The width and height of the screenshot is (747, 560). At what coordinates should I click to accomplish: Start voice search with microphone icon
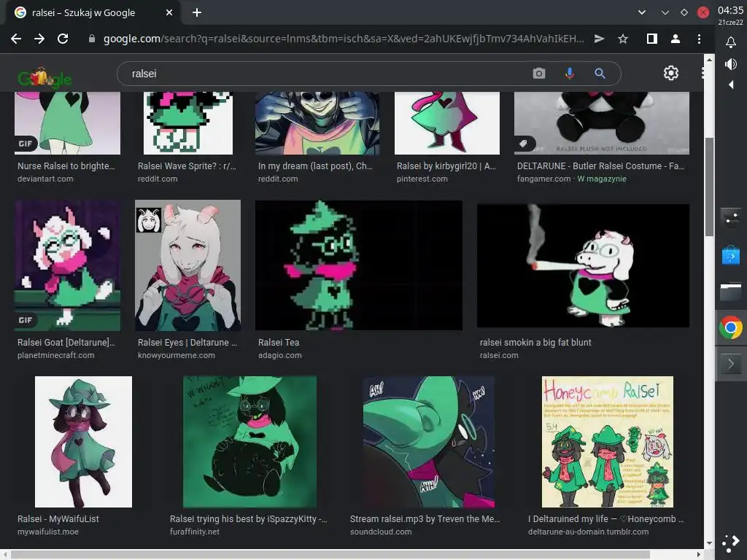569,74
